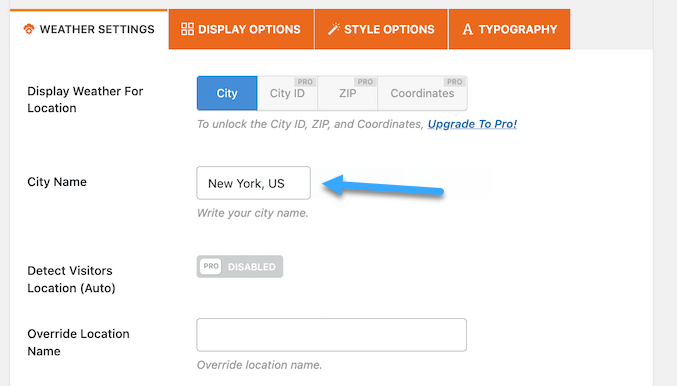
Task: Select the City ID location option
Action: coord(288,93)
